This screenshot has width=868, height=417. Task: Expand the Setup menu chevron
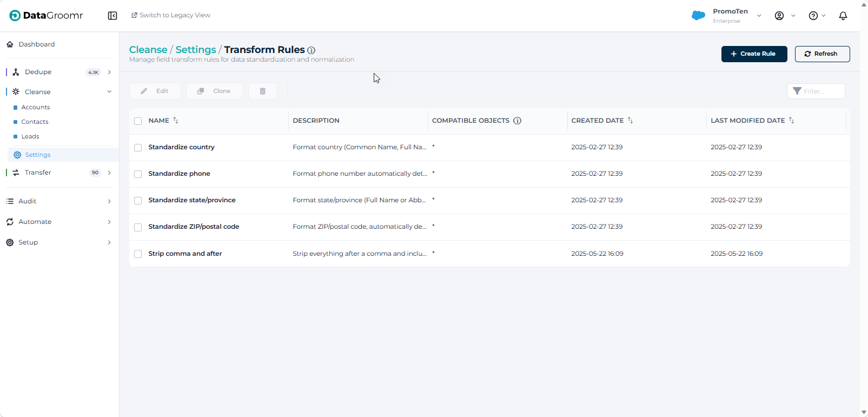[109, 242]
